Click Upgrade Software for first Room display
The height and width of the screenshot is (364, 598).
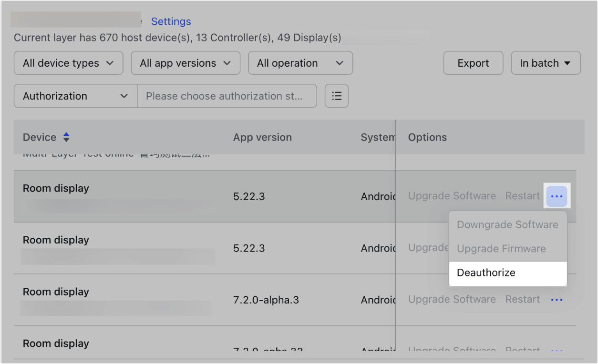pos(452,196)
